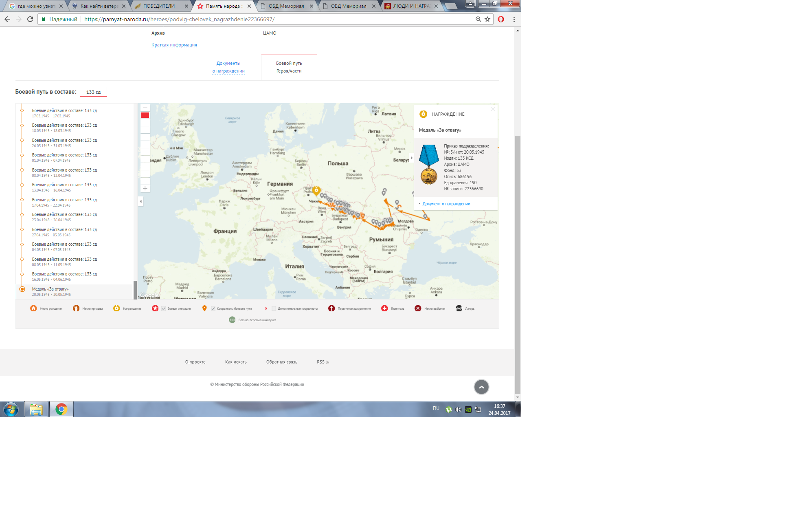Enable 'Дополнительные координаты' checkbox
The image size is (812, 511).
274,308
